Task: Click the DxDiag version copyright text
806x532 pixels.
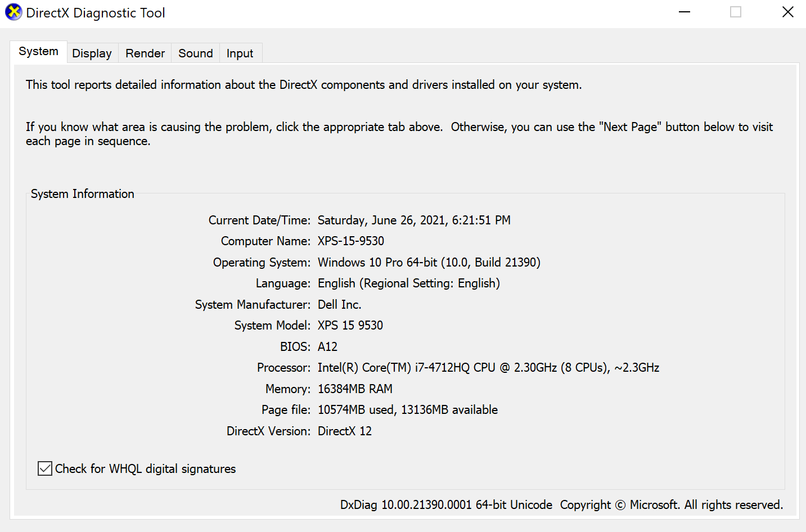Action: click(x=561, y=505)
